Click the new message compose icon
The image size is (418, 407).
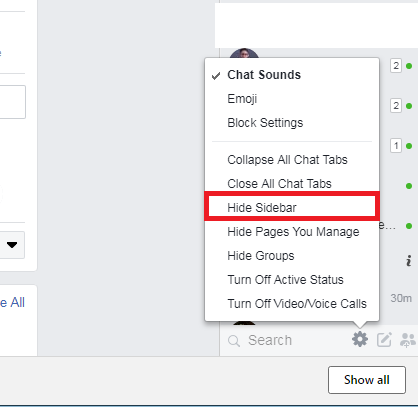(x=384, y=340)
